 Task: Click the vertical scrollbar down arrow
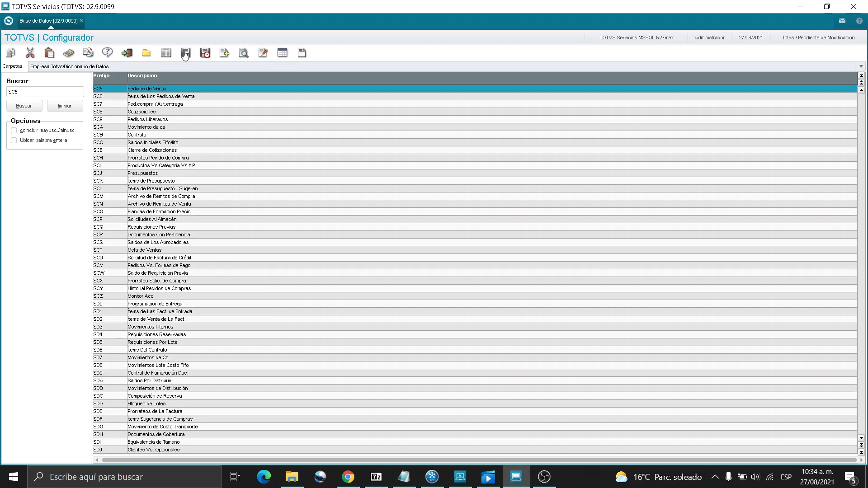(861, 437)
